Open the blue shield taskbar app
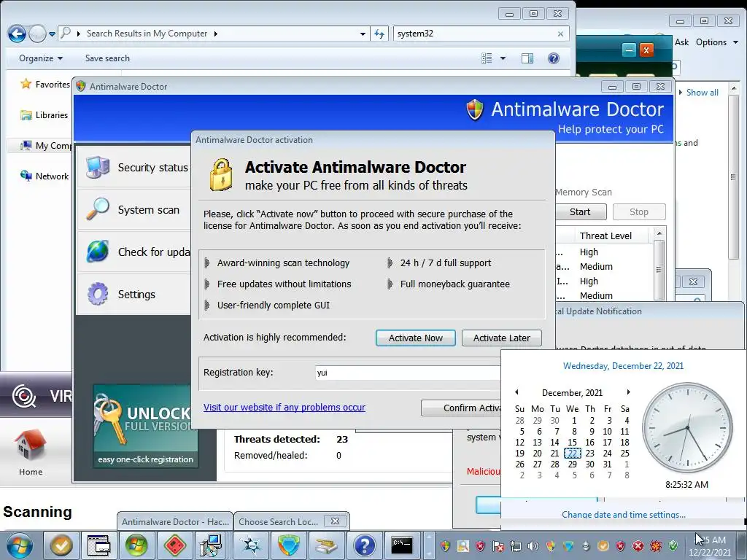 click(x=289, y=545)
